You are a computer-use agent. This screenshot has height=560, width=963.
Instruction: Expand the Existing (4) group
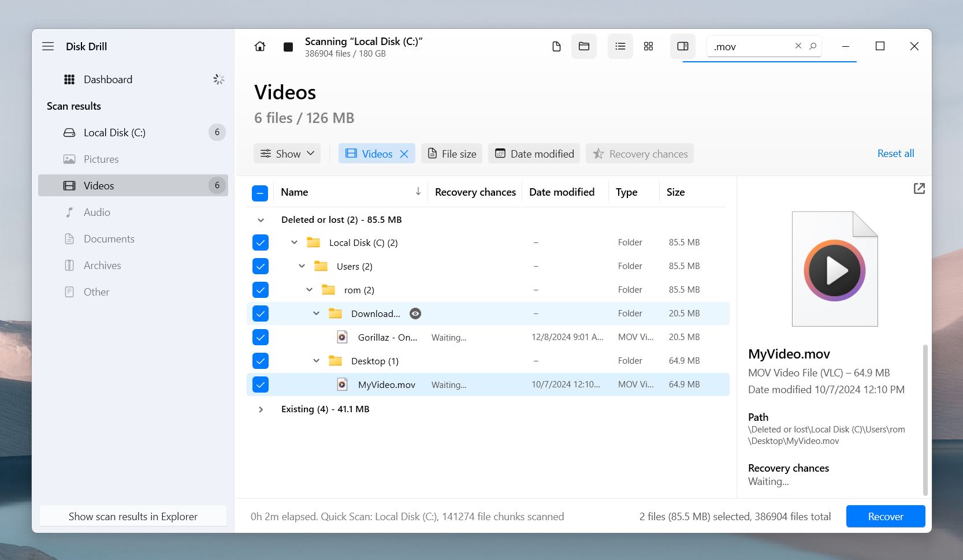point(261,409)
